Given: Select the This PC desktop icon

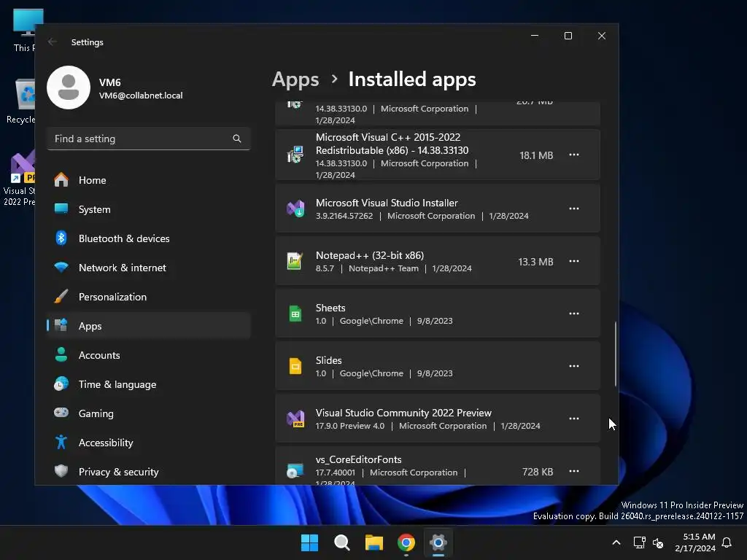Looking at the screenshot, I should (24, 30).
